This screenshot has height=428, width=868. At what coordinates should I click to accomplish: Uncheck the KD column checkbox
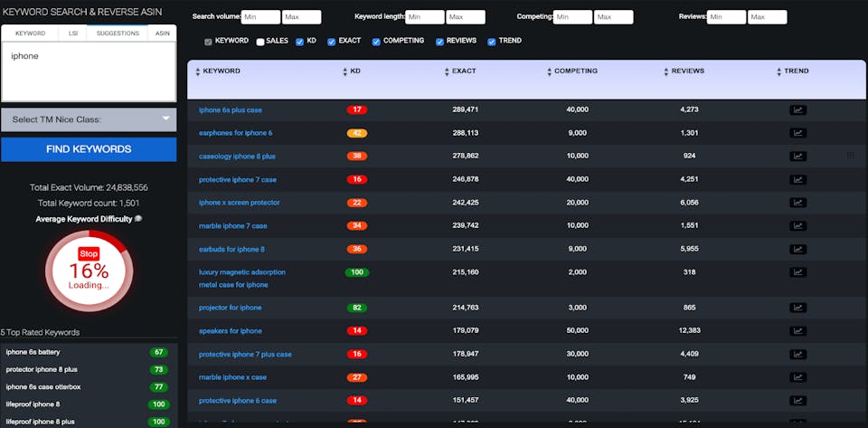pyautogui.click(x=299, y=42)
